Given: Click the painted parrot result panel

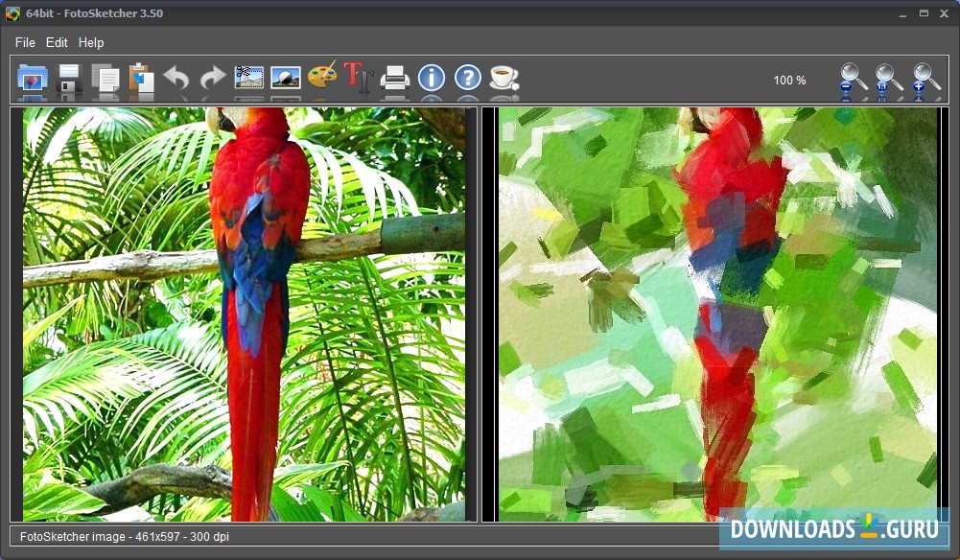Looking at the screenshot, I should click(717, 315).
